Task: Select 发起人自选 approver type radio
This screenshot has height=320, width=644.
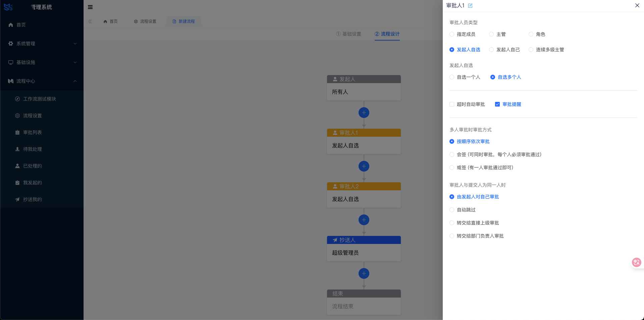Action: click(452, 50)
